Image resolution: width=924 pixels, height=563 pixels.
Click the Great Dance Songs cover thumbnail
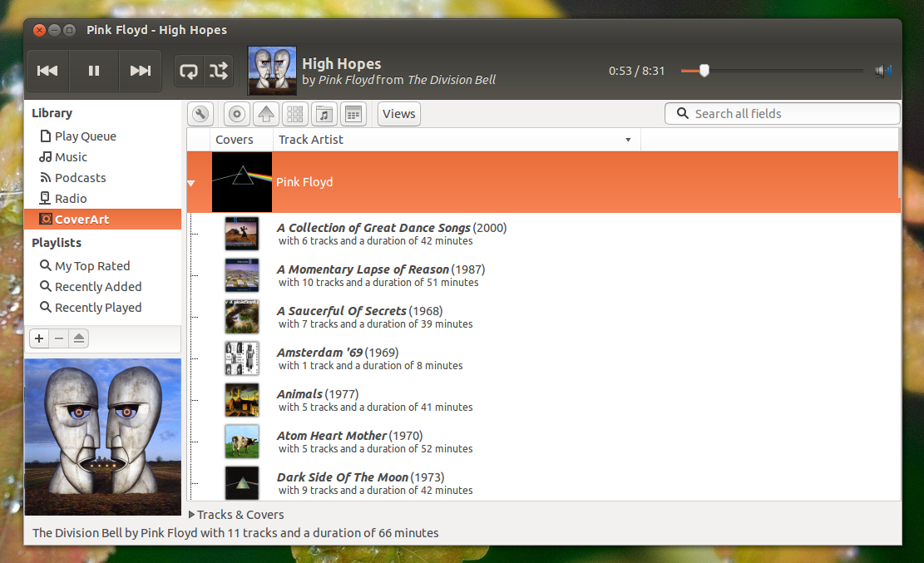[x=242, y=234]
